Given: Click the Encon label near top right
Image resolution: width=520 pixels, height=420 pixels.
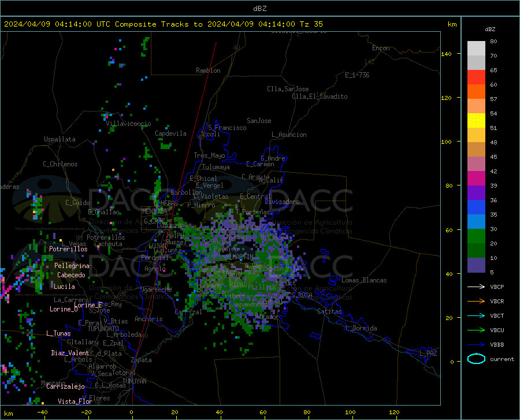Looking at the screenshot, I should click(x=381, y=48).
